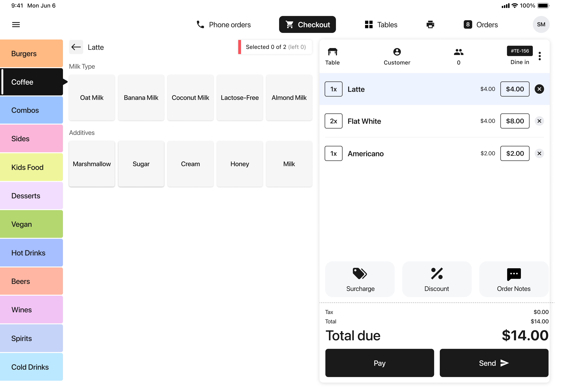Select the Spirits category

(x=31, y=338)
